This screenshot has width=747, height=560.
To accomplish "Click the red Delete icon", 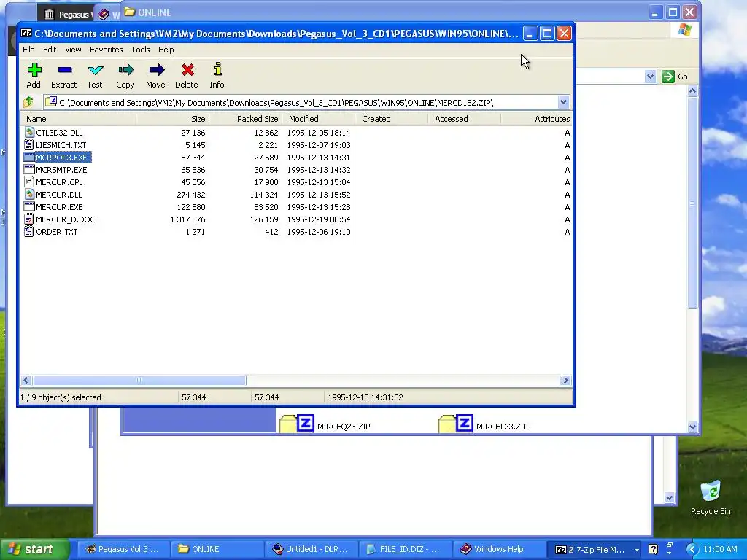I will pos(187,71).
